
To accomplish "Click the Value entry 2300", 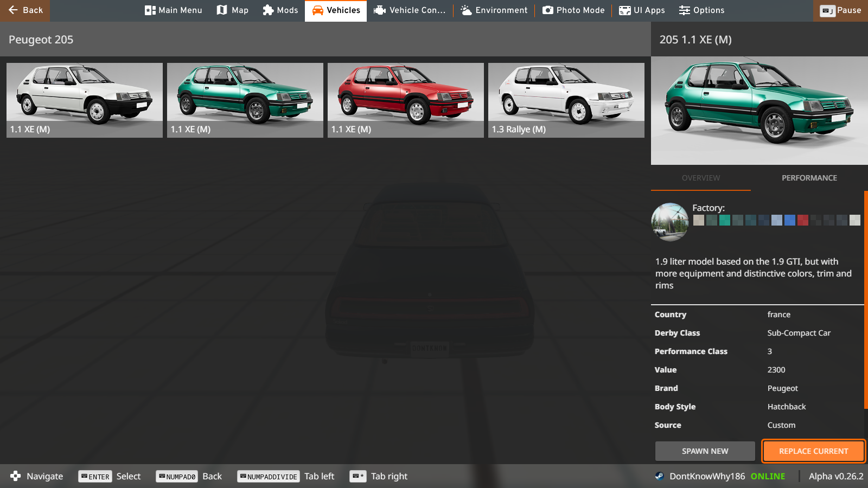I will point(776,370).
